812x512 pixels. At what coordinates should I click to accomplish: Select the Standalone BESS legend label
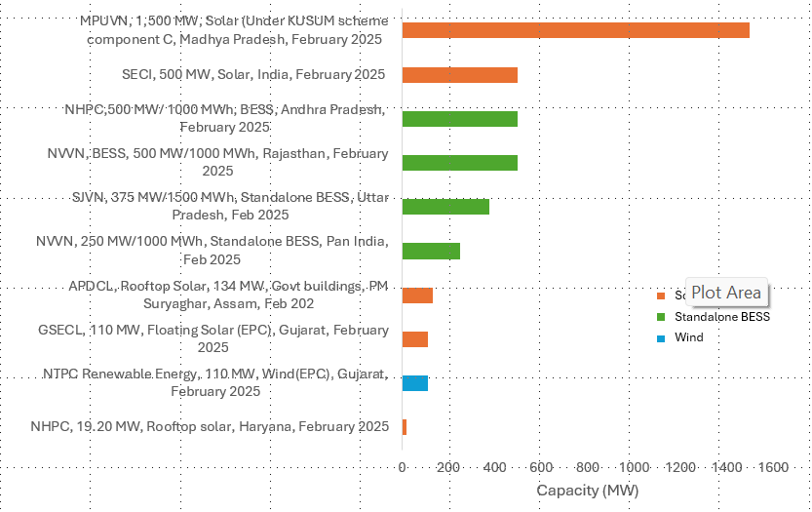coord(722,317)
